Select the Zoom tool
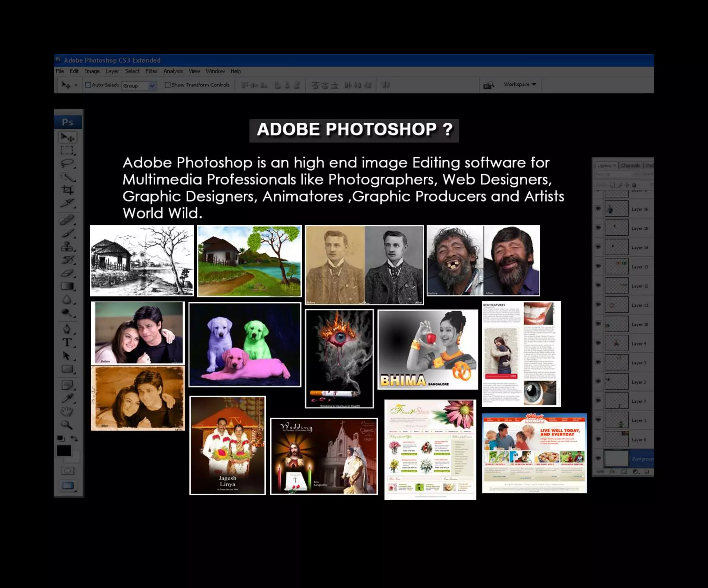Viewport: 708px width, 588px height. coord(67,425)
